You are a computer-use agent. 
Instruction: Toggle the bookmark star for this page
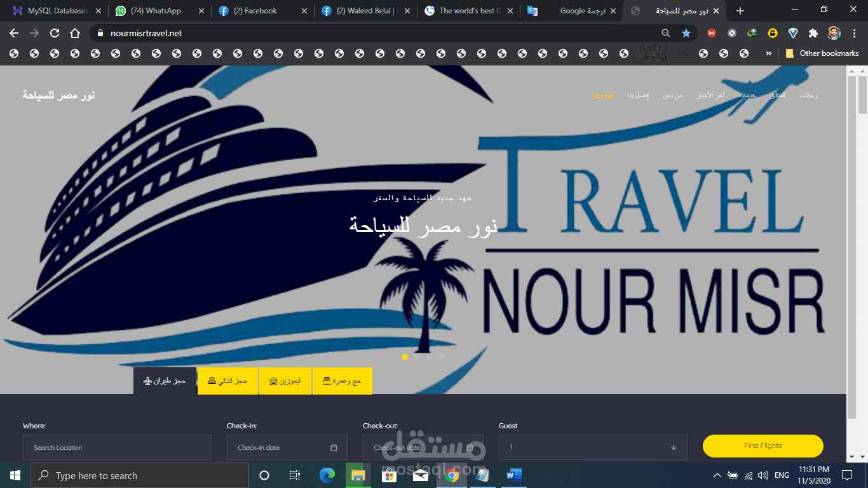point(686,33)
